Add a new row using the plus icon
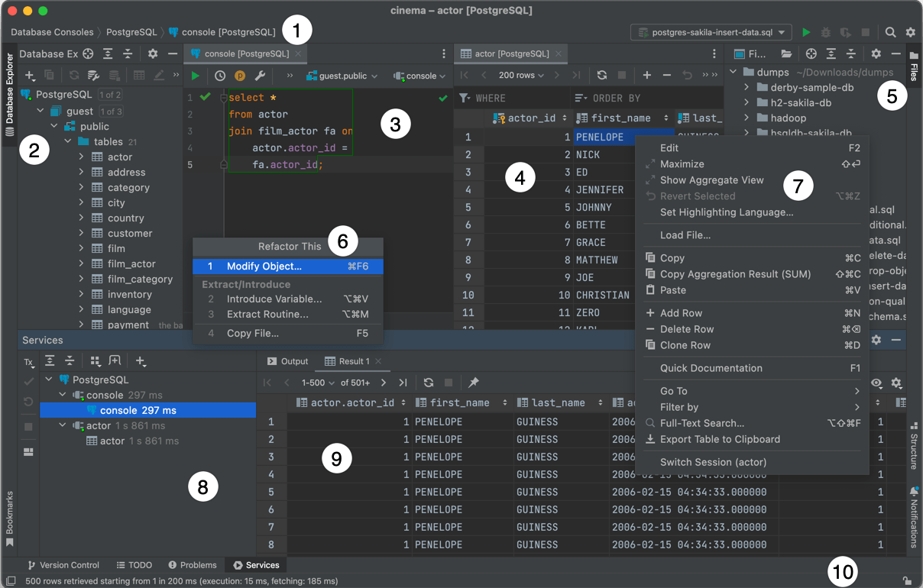Image resolution: width=923 pixels, height=588 pixels. 647,76
